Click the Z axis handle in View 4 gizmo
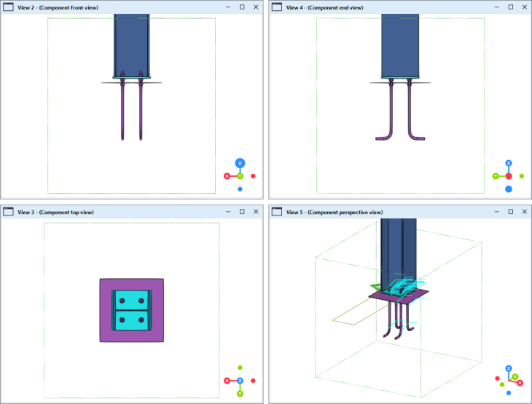532x404 pixels. (509, 163)
